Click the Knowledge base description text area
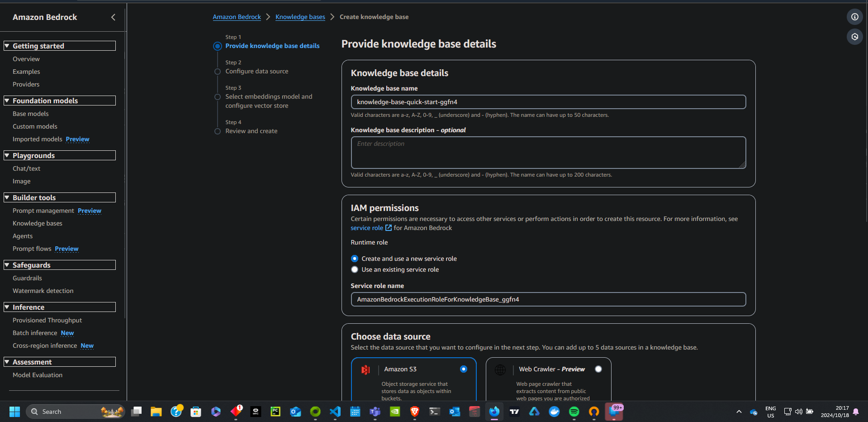This screenshot has height=422, width=868. click(x=548, y=153)
